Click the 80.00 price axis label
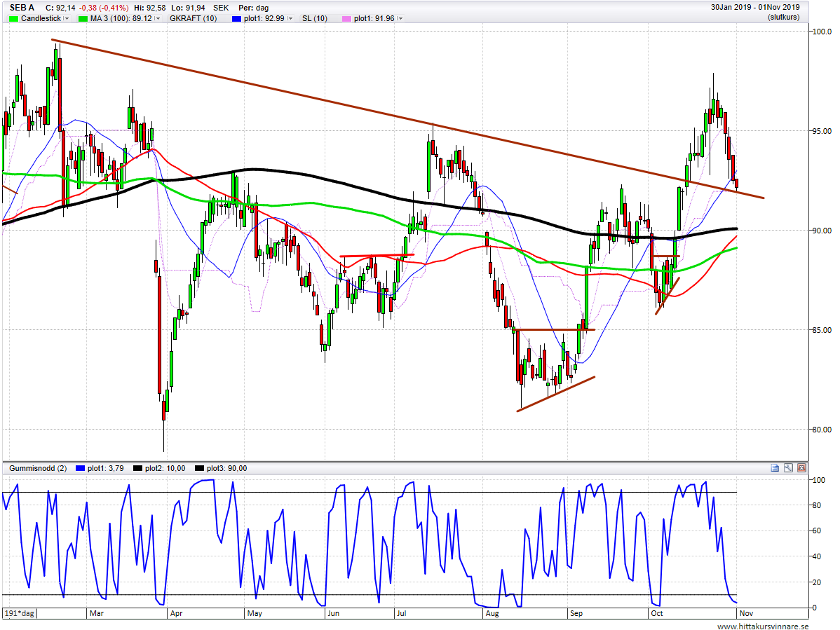 tap(822, 430)
